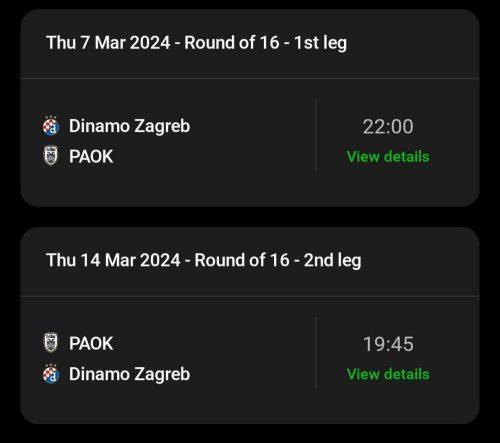Click PAOK crest in 2nd leg match
Screen dimensions: 500x443
coord(51,343)
